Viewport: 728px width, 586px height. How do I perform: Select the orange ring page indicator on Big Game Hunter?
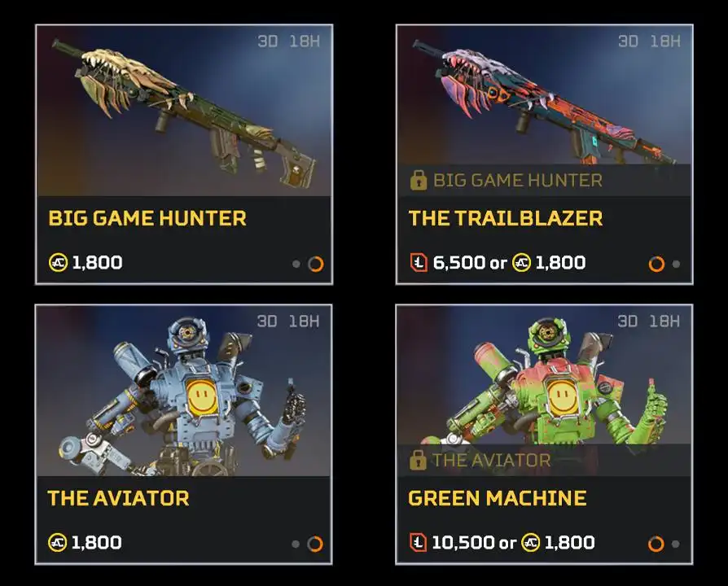[316, 264]
